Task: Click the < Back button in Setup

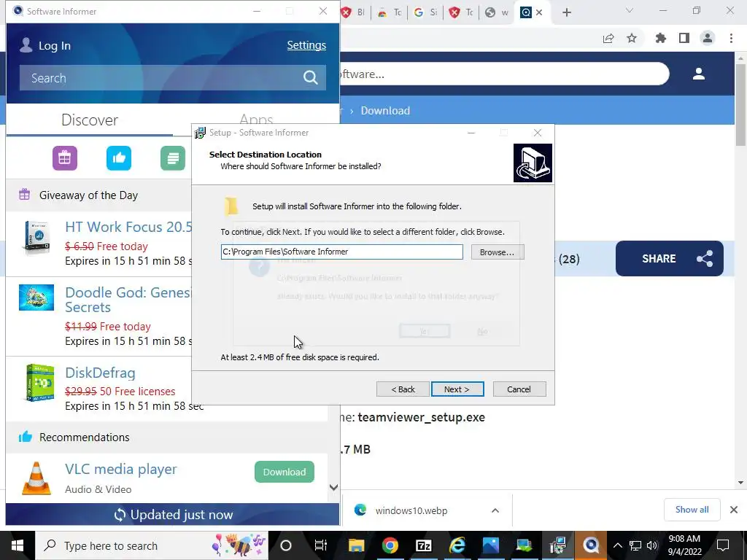Action: [403, 389]
